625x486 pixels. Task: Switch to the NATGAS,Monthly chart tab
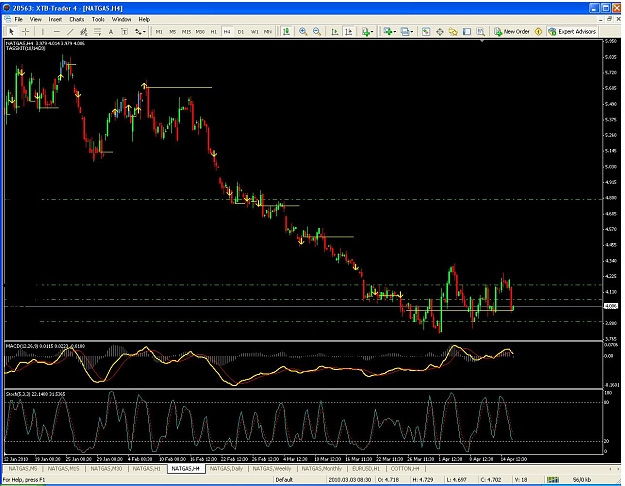point(322,468)
